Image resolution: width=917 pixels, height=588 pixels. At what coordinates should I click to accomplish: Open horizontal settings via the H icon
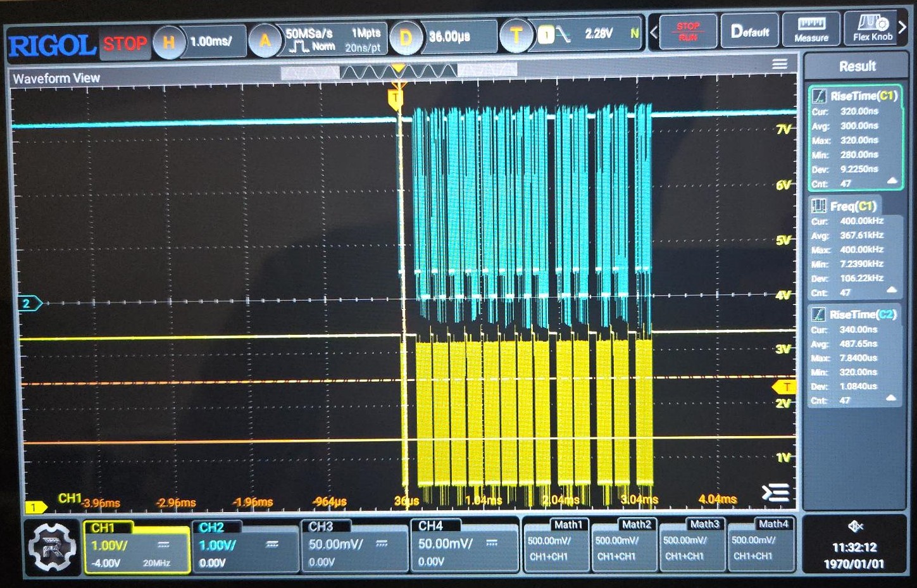pos(168,42)
